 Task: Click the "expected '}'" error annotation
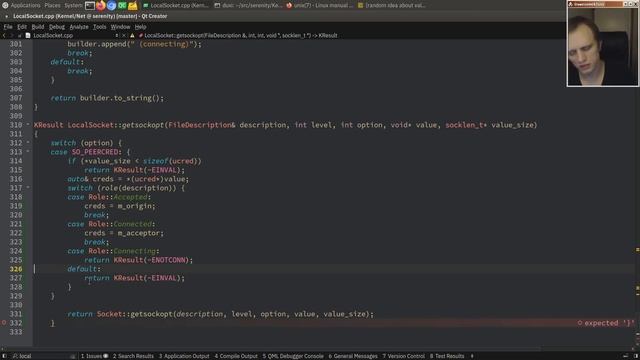[x=606, y=323]
